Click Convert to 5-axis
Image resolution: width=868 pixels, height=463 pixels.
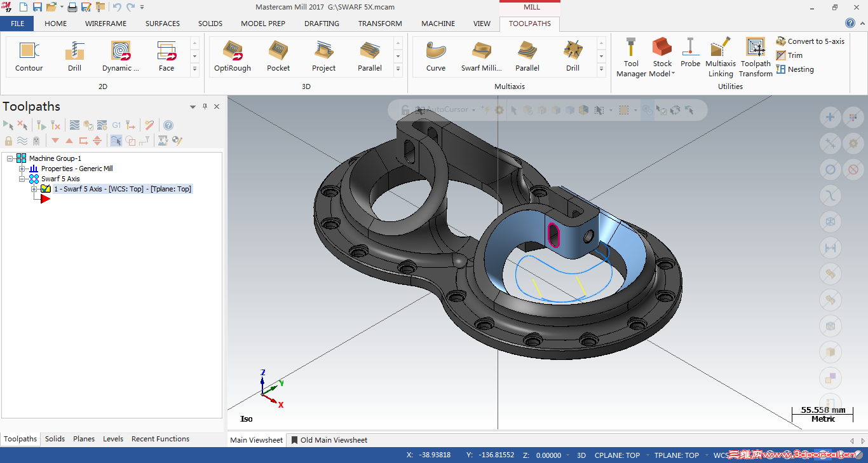coord(810,41)
